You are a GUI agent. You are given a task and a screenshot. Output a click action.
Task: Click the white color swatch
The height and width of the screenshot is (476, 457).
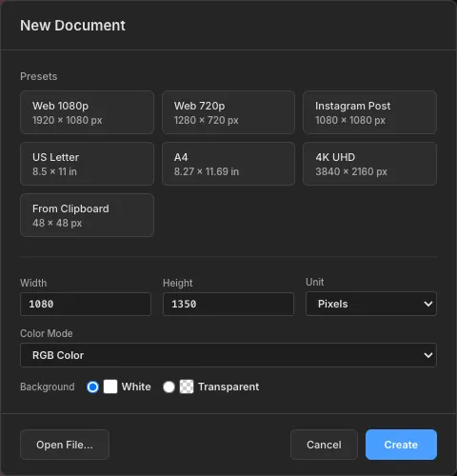110,387
